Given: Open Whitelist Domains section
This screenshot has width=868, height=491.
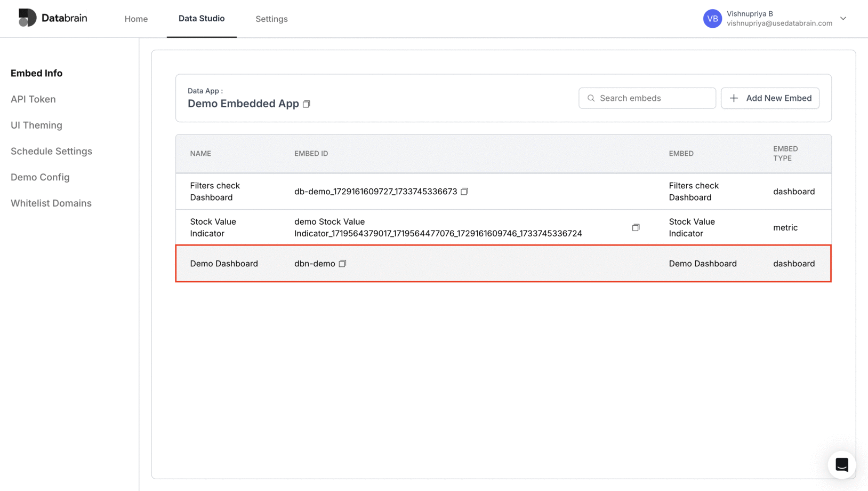Looking at the screenshot, I should (x=51, y=203).
